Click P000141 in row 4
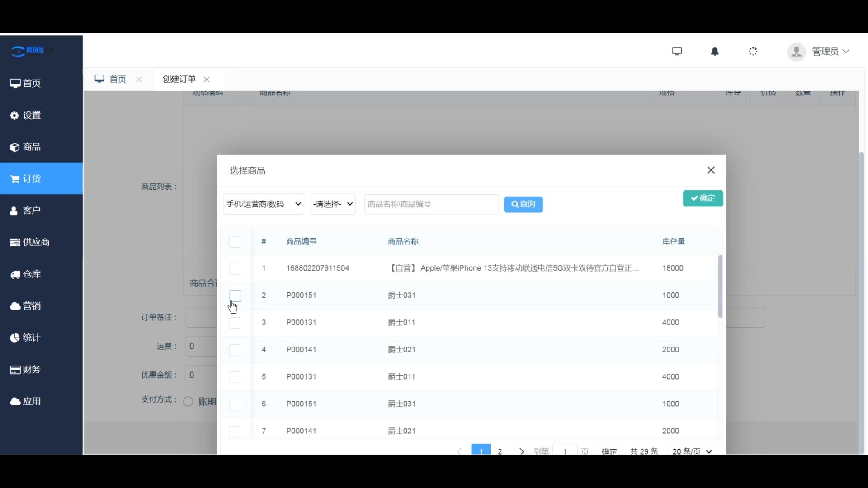868x488 pixels. (x=301, y=350)
